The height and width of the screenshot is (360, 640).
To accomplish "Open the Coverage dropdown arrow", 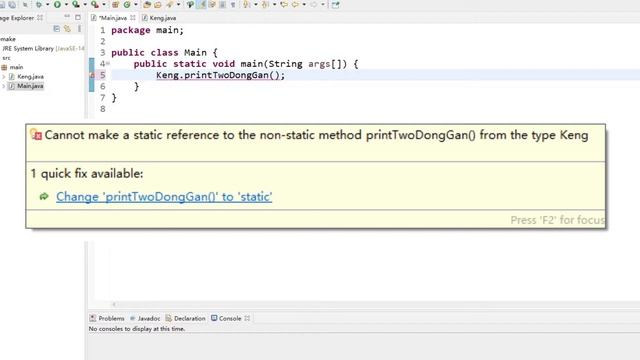I will click(x=85, y=4).
